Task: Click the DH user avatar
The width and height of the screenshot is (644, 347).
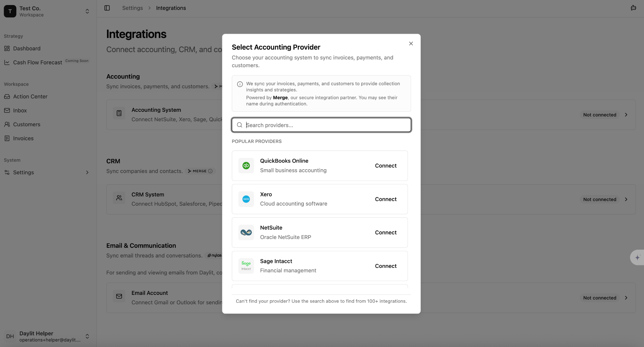Action: click(10, 336)
